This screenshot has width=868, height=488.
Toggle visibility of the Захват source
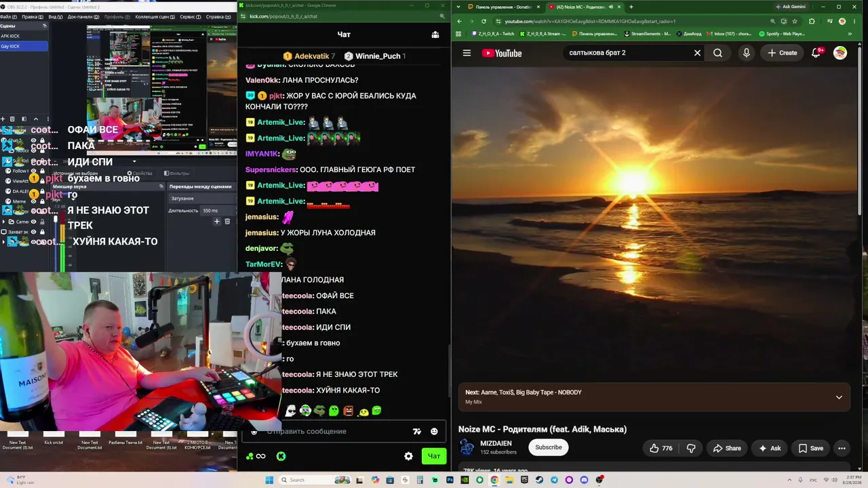[x=34, y=232]
